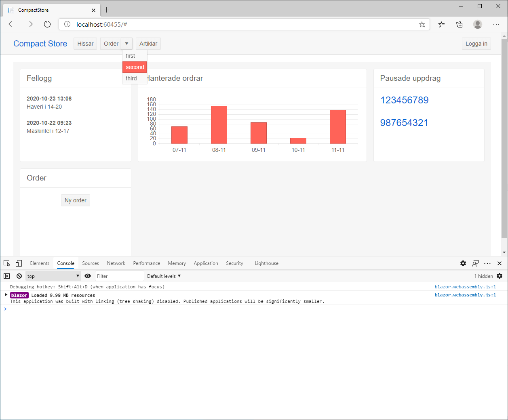The height and width of the screenshot is (420, 508).
Task: Toggle the Order dropdown caret
Action: coord(126,44)
